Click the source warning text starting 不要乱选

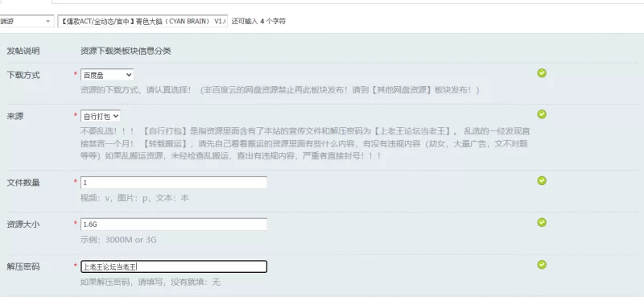305,143
